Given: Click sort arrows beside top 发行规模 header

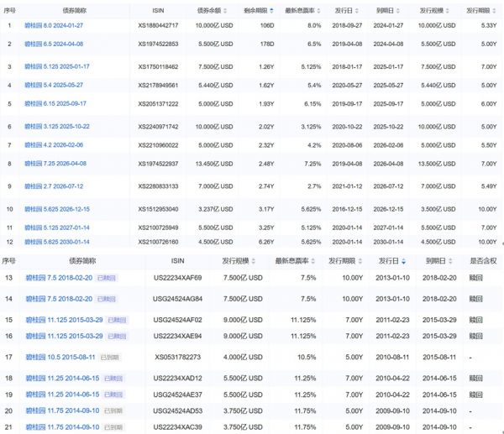Looking at the screenshot, I should tap(448, 11).
